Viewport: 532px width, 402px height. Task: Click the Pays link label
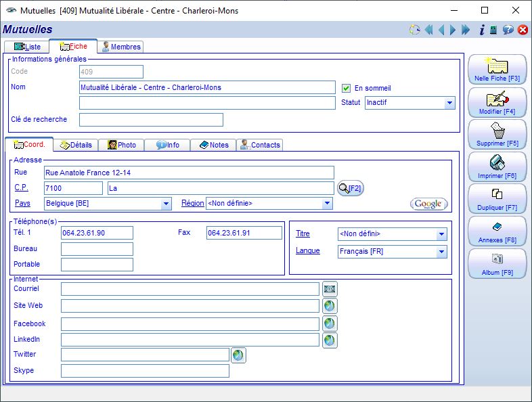pyautogui.click(x=23, y=203)
